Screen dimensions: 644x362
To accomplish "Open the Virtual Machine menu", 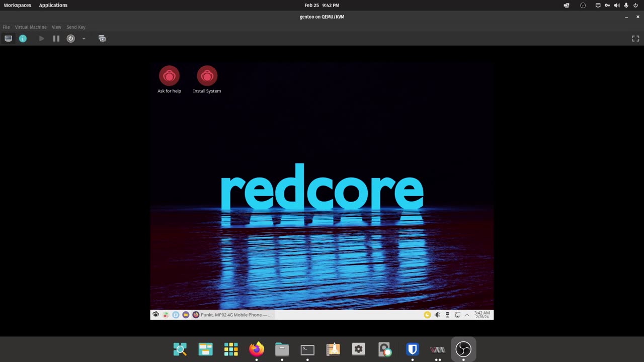I will pos(31,27).
